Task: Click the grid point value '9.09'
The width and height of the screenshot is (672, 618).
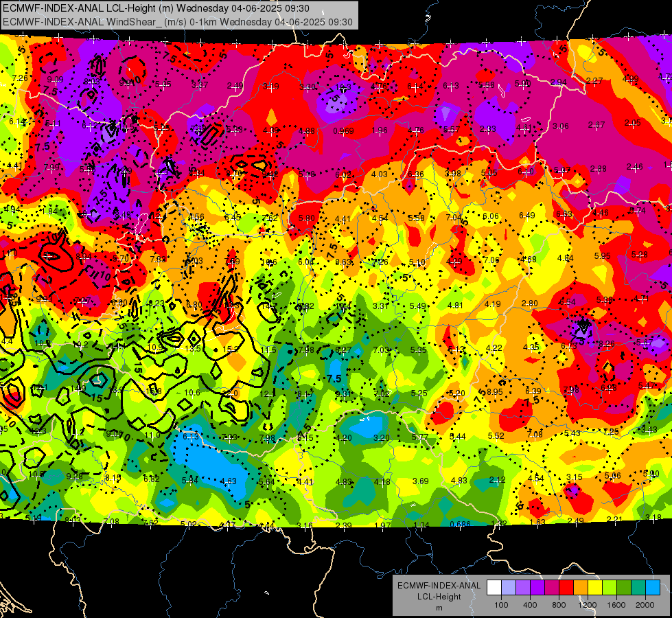Action: (55, 80)
